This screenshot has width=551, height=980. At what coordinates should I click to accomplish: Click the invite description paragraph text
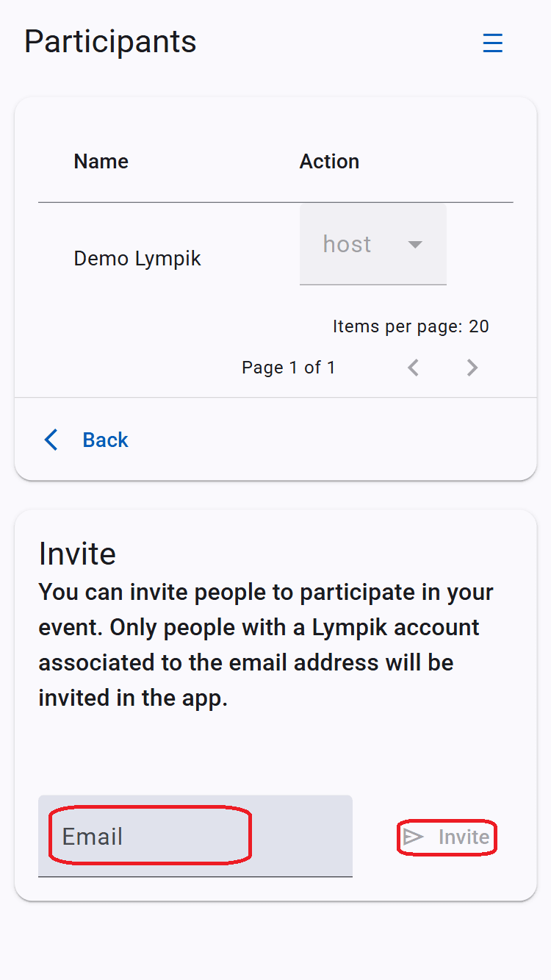[266, 645]
